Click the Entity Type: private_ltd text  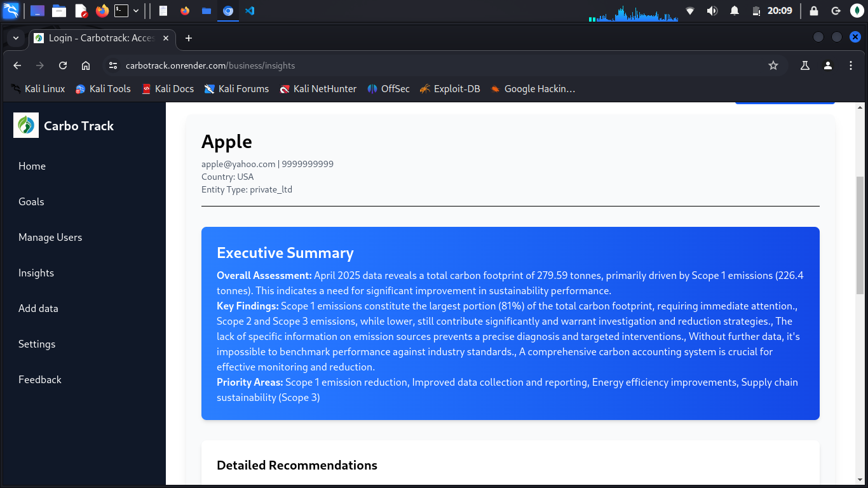[247, 189]
